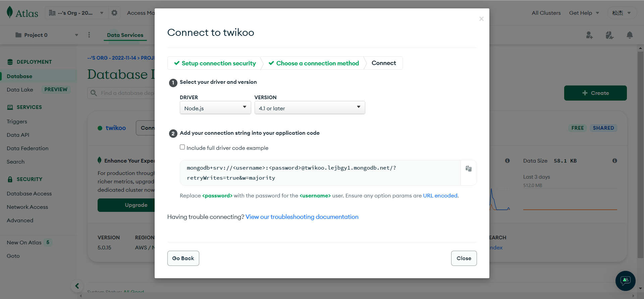Click the invite user icon
The width and height of the screenshot is (644, 299).
pyautogui.click(x=589, y=35)
